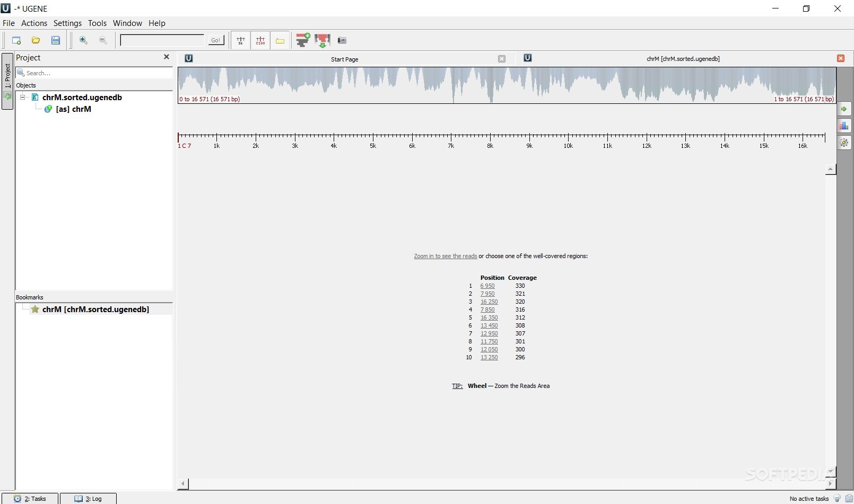The width and height of the screenshot is (854, 504).
Task: Click the chrM.sorted.ugenedb document icon
Action: point(35,97)
